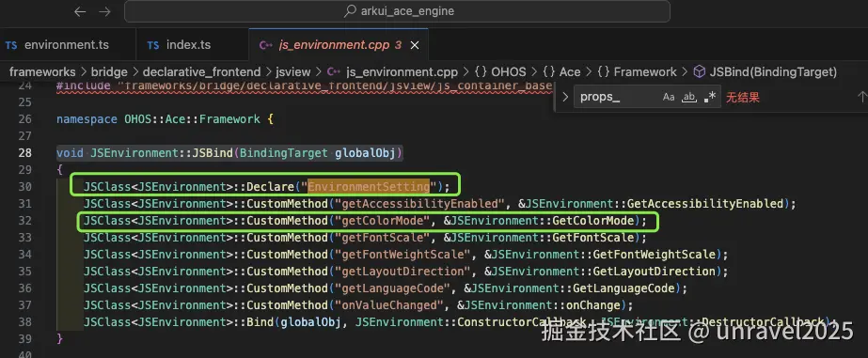Open the bridge breadcrumb segment
This screenshot has height=358, width=868.
pyautogui.click(x=109, y=72)
